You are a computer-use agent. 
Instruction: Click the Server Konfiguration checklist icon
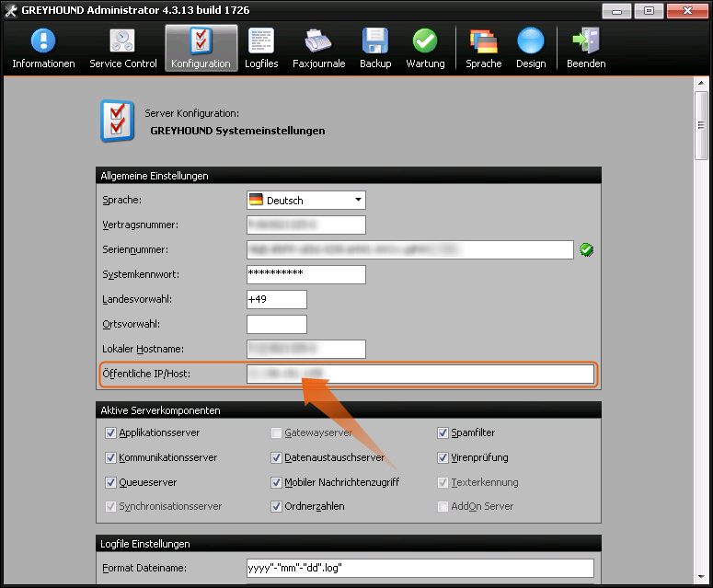(x=118, y=121)
